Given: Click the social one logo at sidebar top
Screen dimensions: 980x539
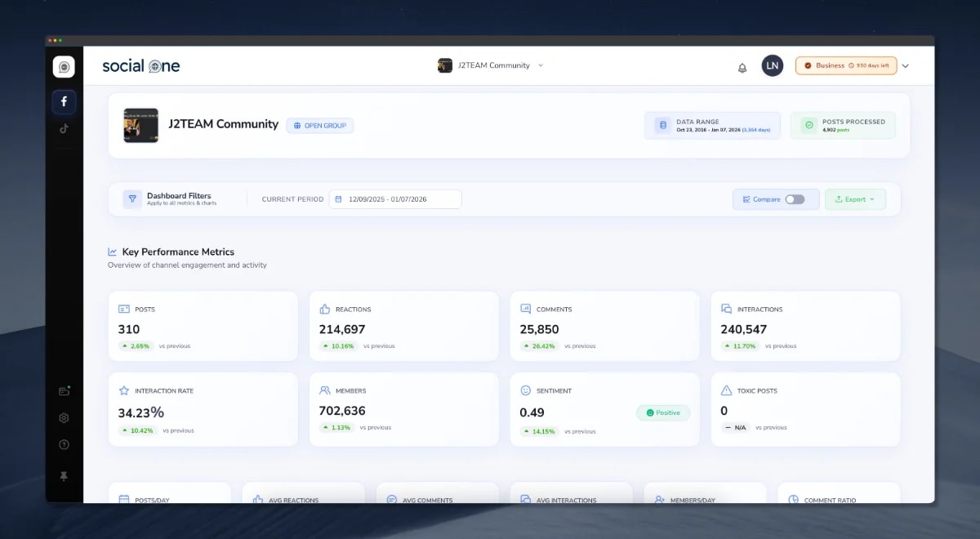Looking at the screenshot, I should 64,67.
